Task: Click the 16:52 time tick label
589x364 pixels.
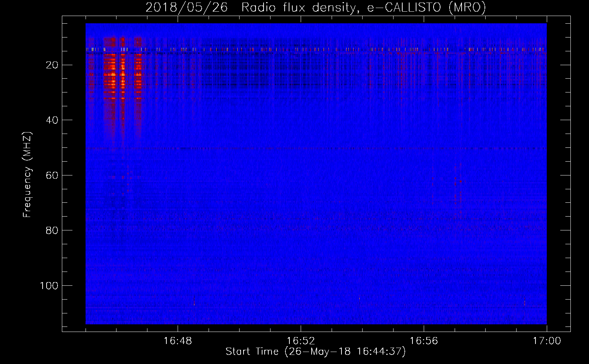Action: [x=301, y=341]
